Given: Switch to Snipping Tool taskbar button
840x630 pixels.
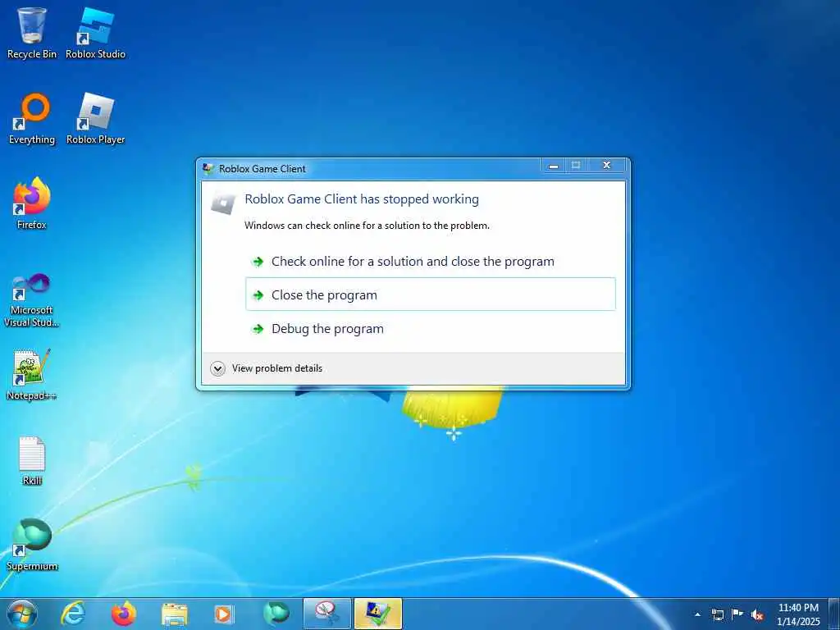Looking at the screenshot, I should click(326, 614).
